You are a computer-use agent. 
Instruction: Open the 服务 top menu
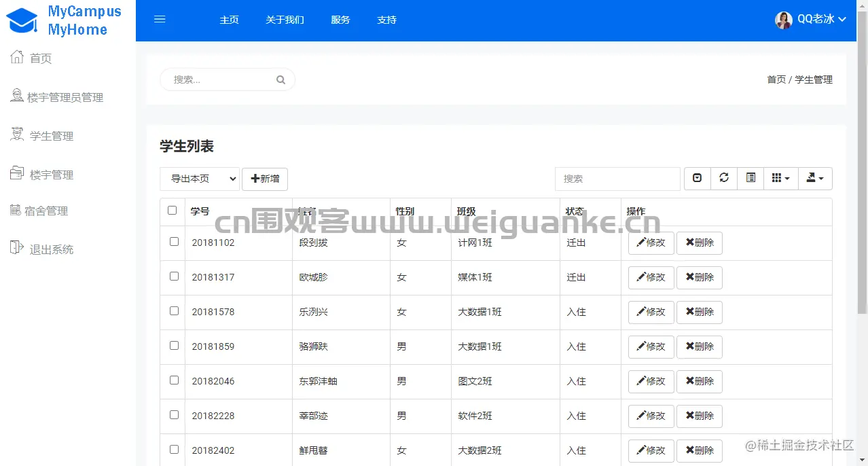point(340,20)
